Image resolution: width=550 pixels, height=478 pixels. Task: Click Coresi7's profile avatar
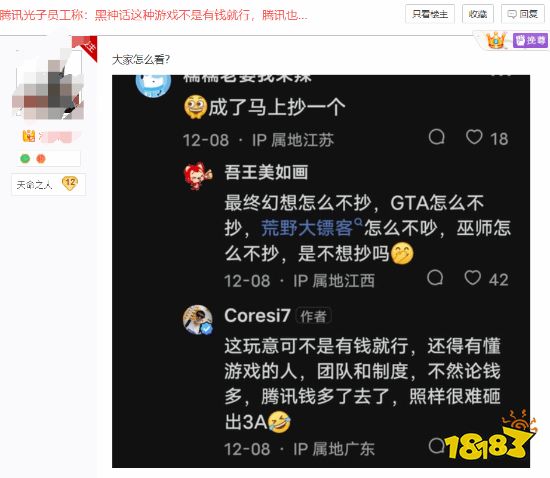(x=198, y=319)
